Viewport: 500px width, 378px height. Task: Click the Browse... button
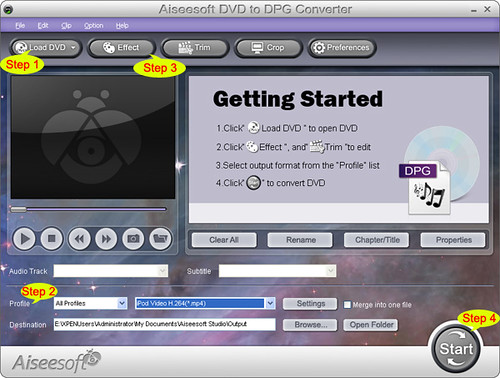pos(310,325)
